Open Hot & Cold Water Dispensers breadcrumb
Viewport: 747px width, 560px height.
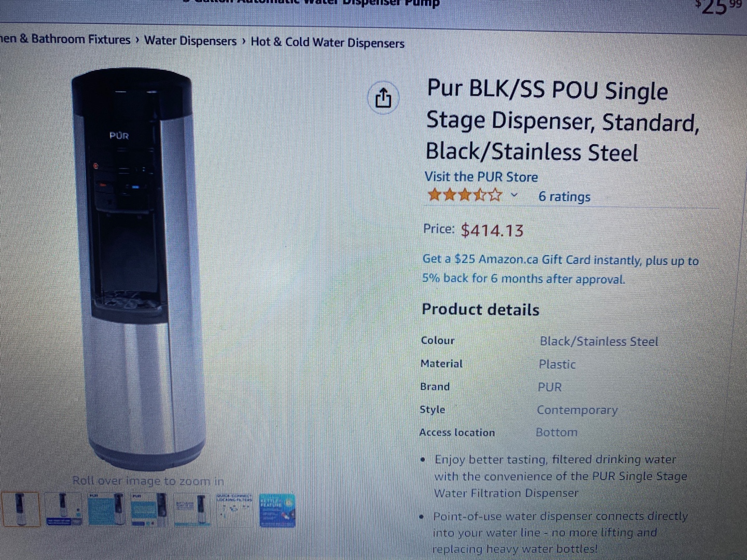[x=327, y=43]
